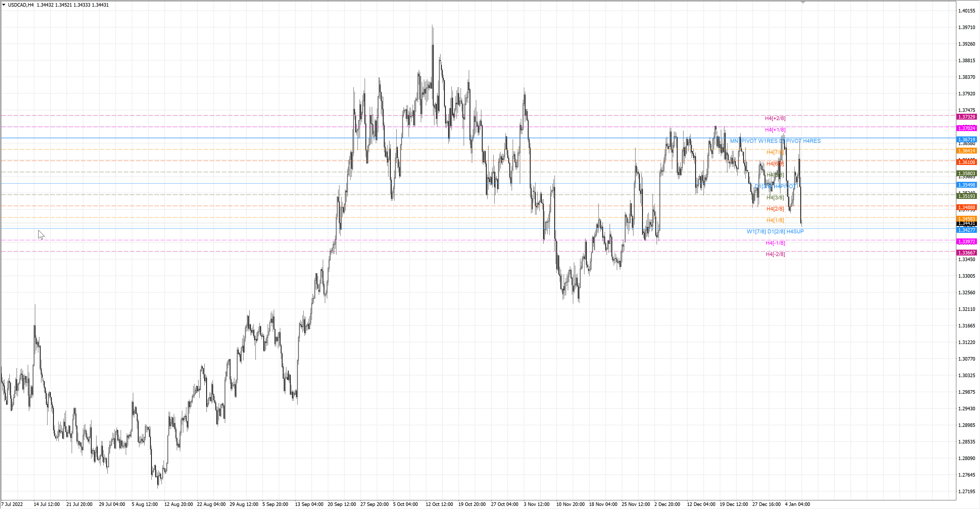Click the 20 Sep 12:00 date on time axis

(342, 504)
